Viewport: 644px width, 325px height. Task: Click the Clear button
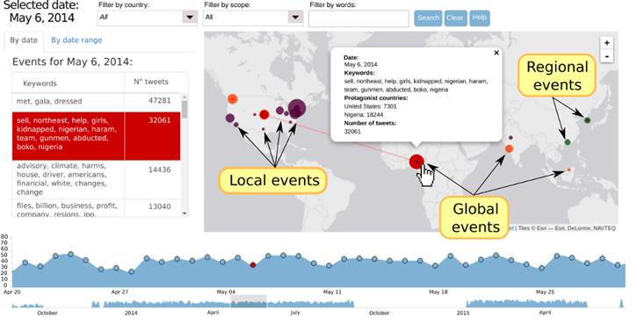pyautogui.click(x=455, y=18)
